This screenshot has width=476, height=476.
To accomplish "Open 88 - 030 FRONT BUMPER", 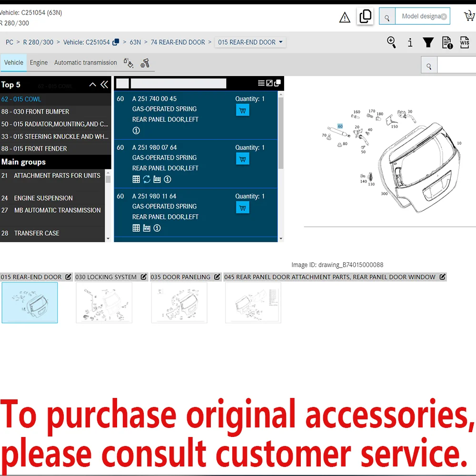I will click(55, 112).
